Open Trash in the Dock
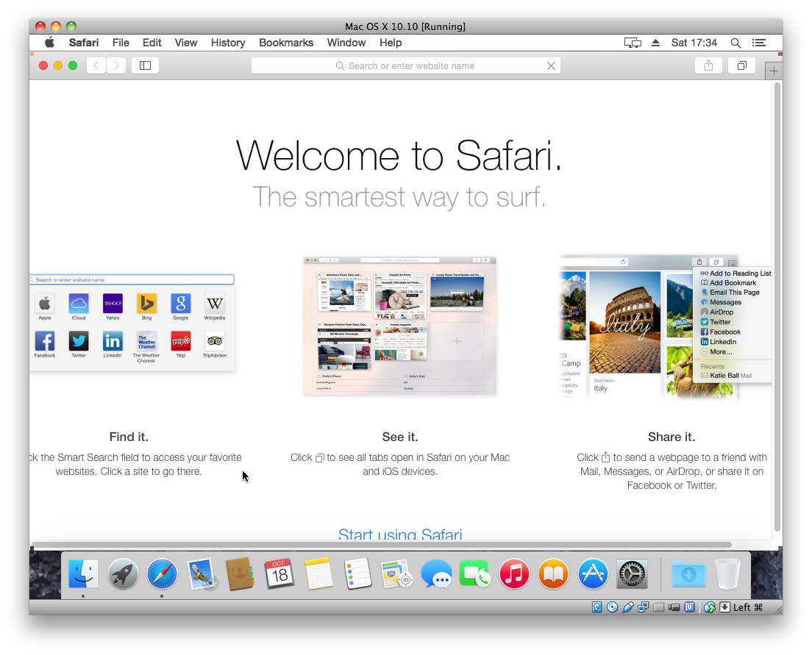Viewport: 812px width, 655px height. click(x=727, y=573)
